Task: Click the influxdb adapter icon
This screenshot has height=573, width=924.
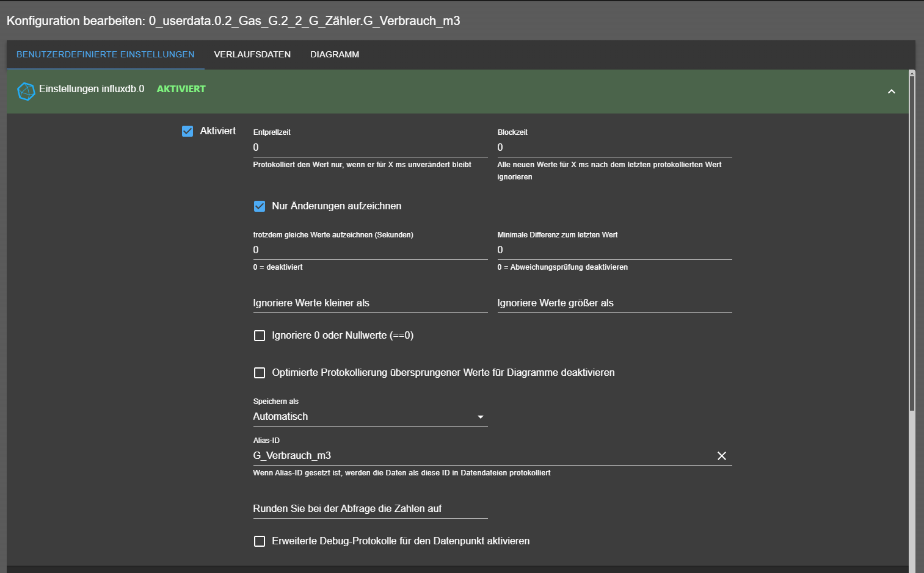Action: [x=26, y=92]
